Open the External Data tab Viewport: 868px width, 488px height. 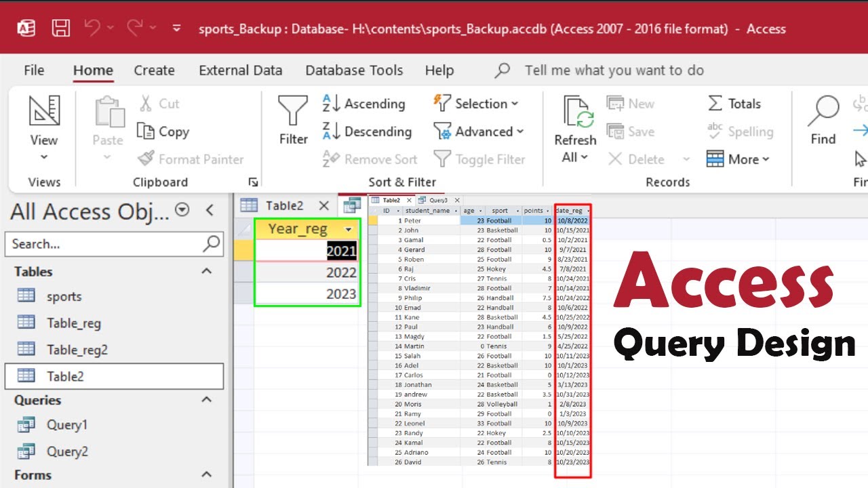pos(241,70)
